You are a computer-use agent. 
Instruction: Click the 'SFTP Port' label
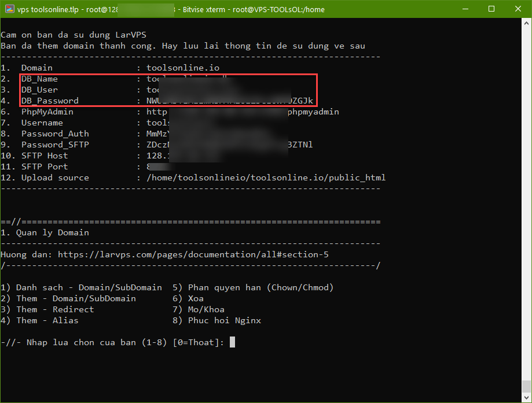point(45,167)
